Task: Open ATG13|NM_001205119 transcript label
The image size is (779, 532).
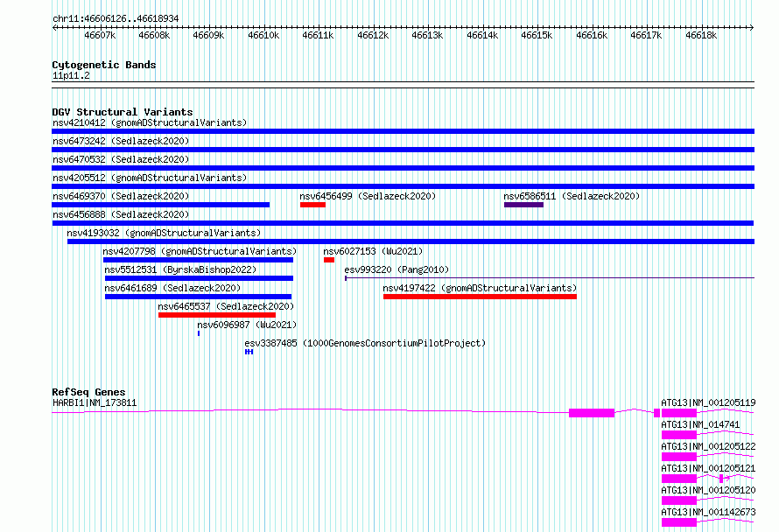Action: tap(708, 402)
